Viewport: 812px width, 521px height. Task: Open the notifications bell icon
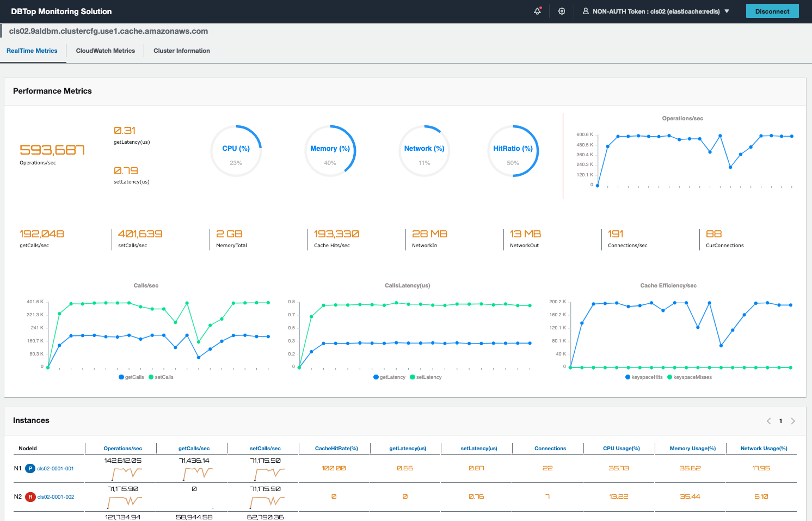(x=538, y=11)
